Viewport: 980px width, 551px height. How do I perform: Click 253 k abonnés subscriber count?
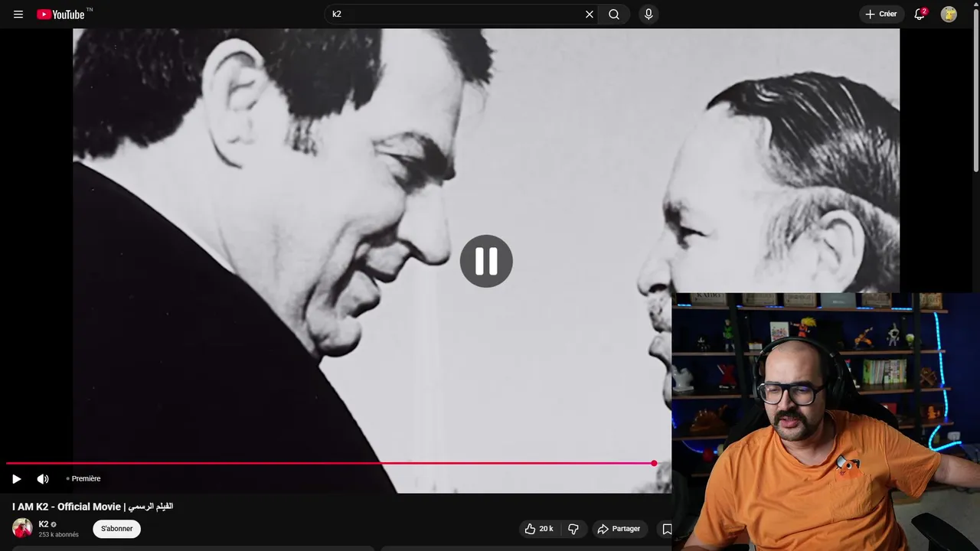pos(59,535)
